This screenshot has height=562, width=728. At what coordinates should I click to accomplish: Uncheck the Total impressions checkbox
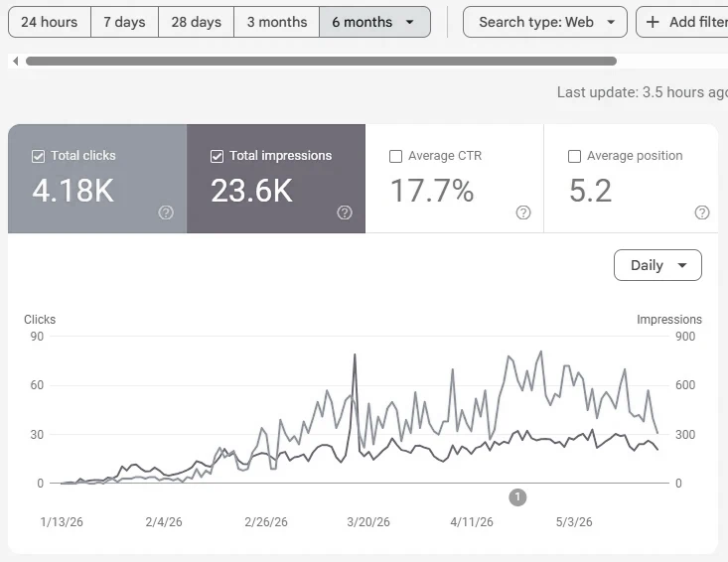tap(217, 157)
